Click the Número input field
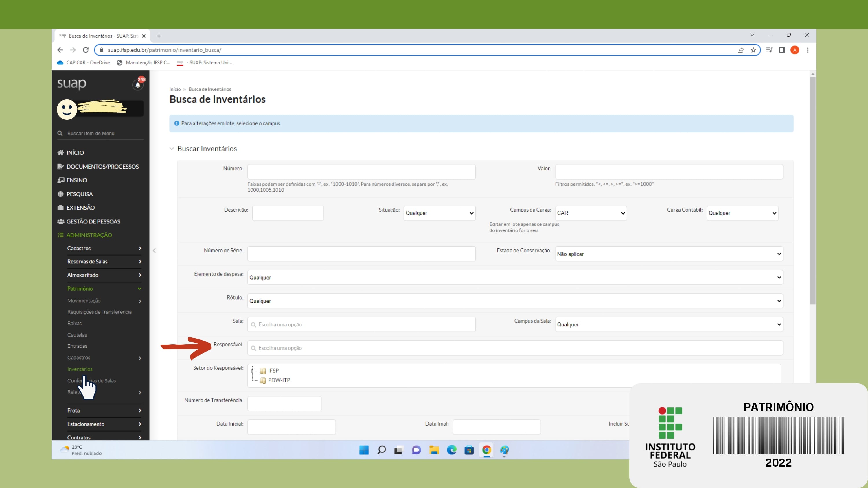Screen dimensions: 868x488 [361, 172]
